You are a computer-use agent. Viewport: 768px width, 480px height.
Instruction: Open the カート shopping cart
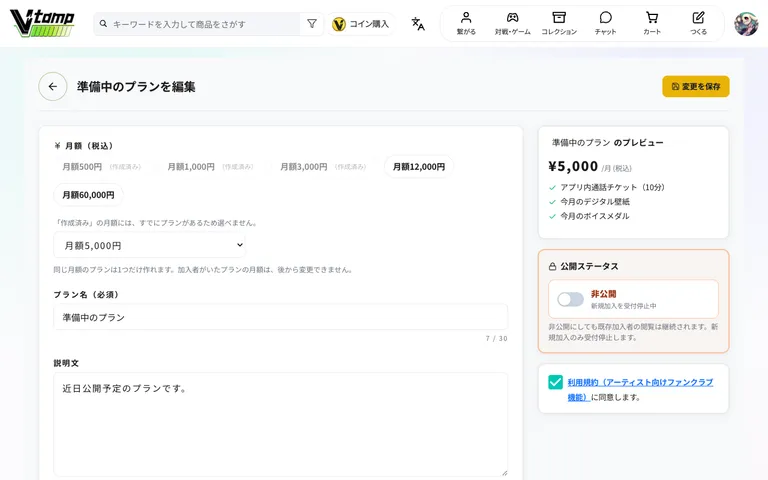coord(652,23)
